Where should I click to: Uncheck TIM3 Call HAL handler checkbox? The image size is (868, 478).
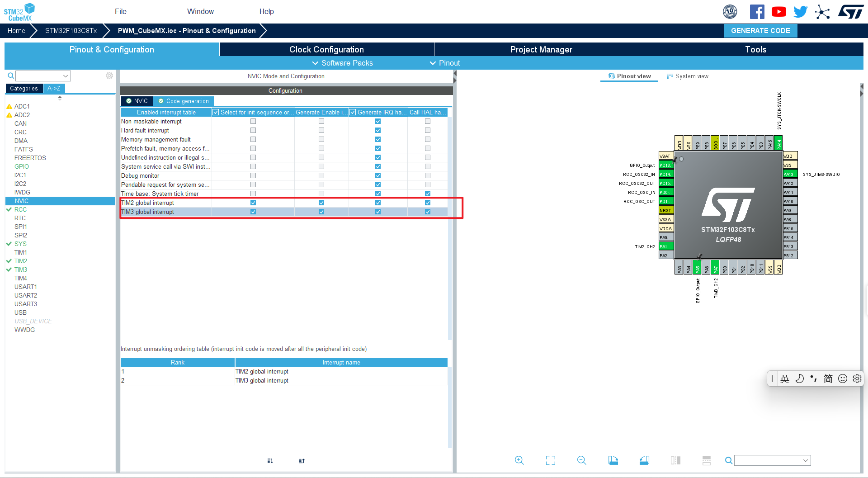428,212
